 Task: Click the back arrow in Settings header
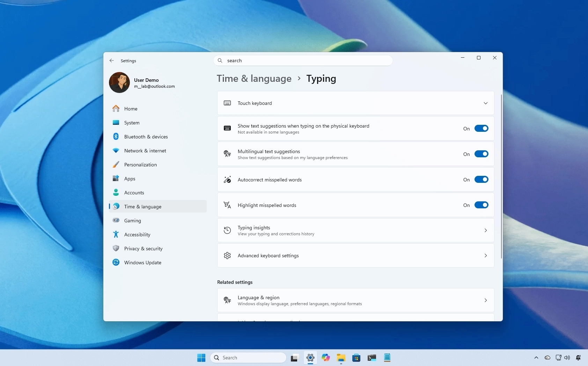pos(112,60)
